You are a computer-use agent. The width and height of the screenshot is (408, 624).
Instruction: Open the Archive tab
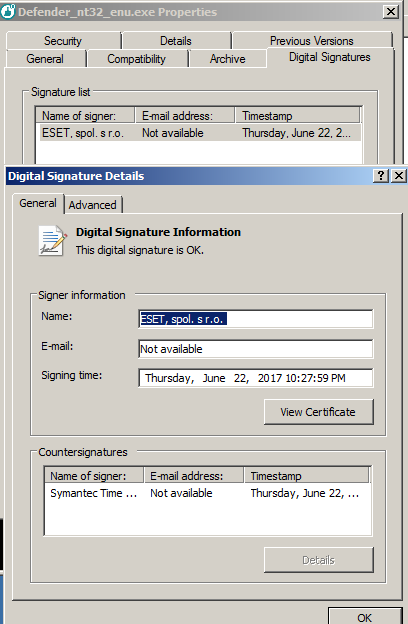[x=228, y=59]
